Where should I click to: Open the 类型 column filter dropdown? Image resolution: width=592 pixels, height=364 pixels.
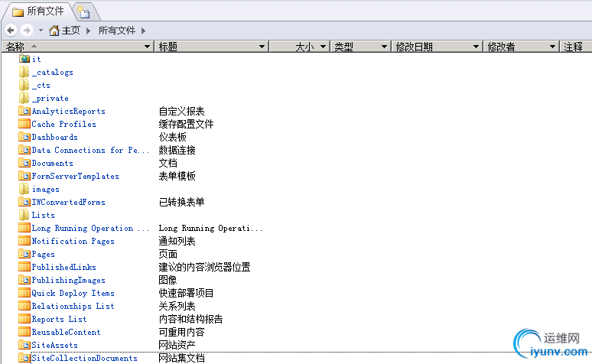point(385,47)
